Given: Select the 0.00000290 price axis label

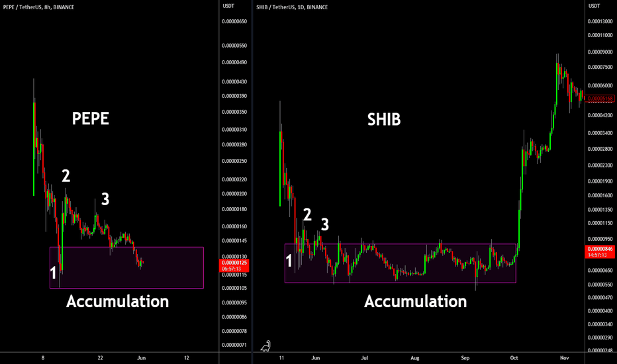Looking at the screenshot, I should [x=600, y=338].
